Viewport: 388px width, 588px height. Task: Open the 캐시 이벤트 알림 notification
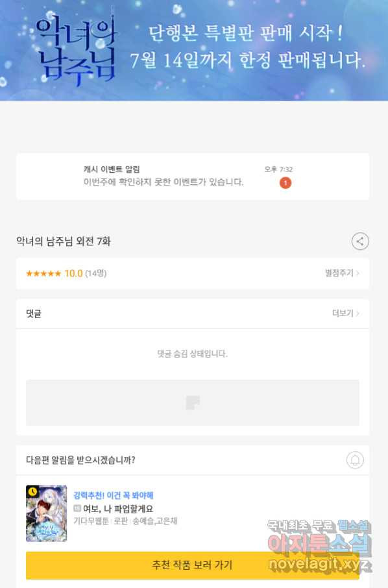[x=193, y=177]
